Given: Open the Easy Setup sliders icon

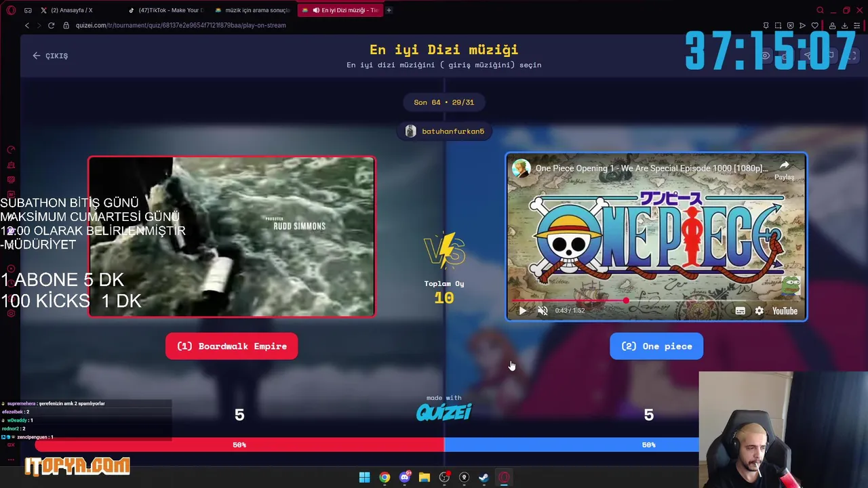Looking at the screenshot, I should click(x=856, y=25).
